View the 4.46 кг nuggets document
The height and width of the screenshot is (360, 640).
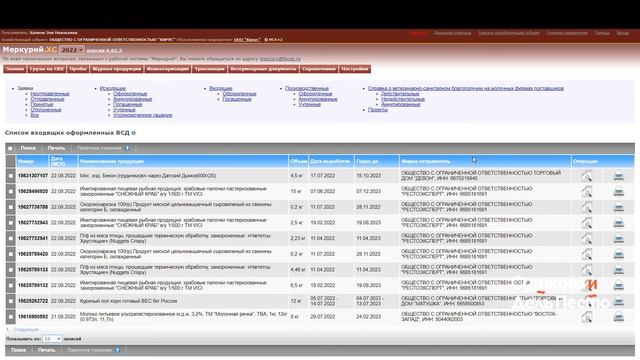coord(587,270)
